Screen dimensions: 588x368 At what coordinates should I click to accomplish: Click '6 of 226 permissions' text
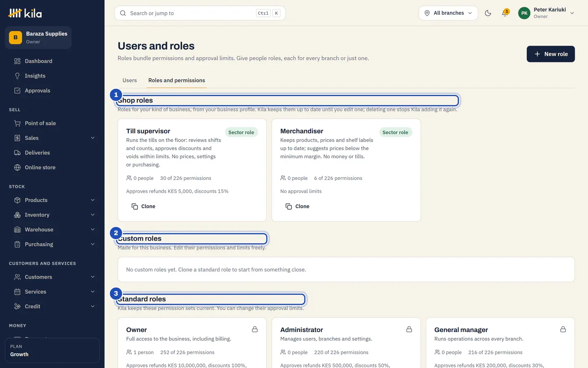click(338, 178)
